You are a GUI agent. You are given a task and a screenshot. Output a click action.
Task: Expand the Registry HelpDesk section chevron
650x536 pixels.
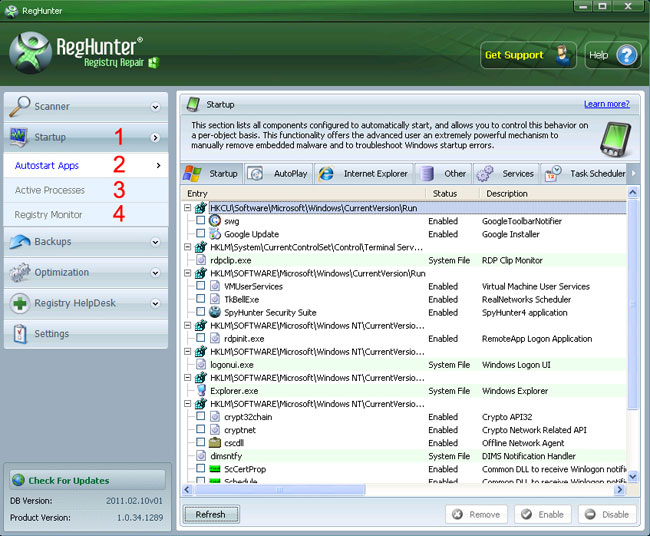[x=155, y=304]
